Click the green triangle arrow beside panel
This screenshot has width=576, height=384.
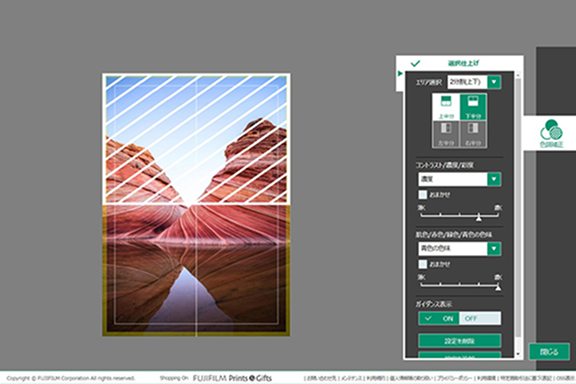(400, 74)
